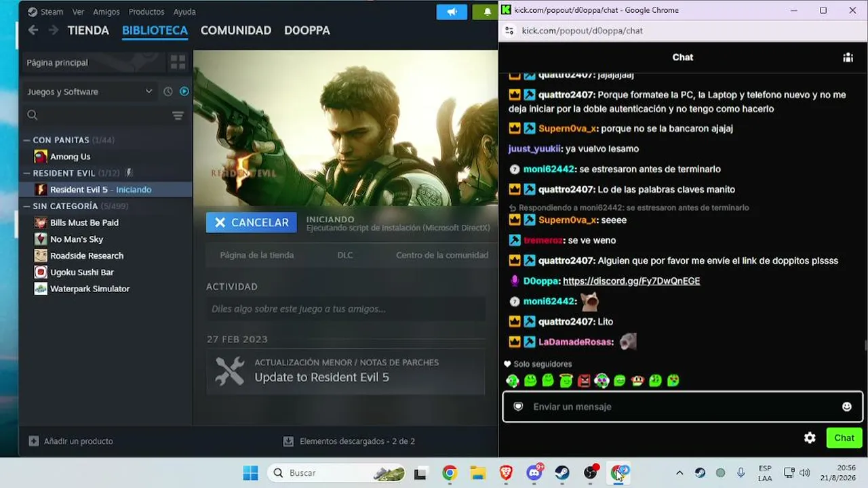The image size is (868, 488).
Task: Open Centro de la comunidad link
Action: [x=442, y=256]
